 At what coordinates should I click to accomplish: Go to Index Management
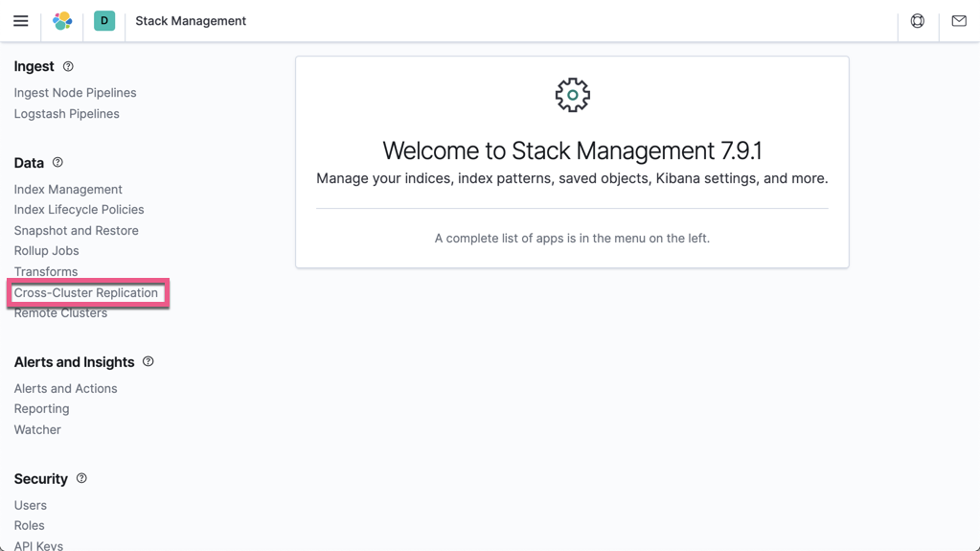[68, 189]
